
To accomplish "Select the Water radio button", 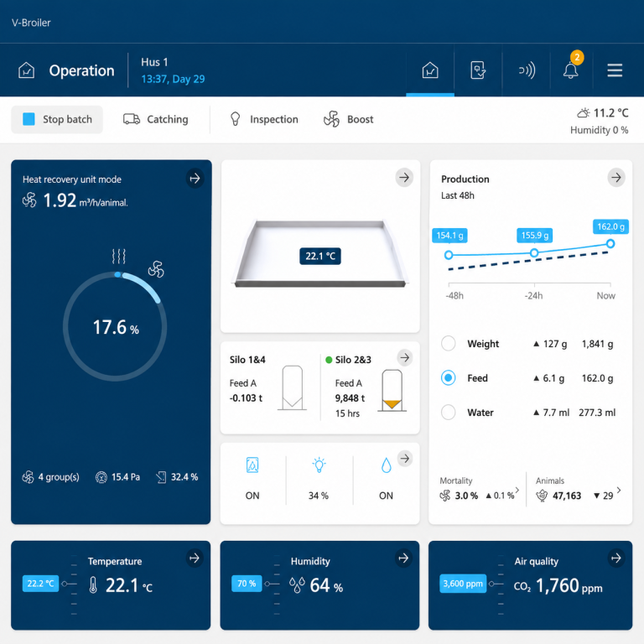I will pyautogui.click(x=448, y=413).
